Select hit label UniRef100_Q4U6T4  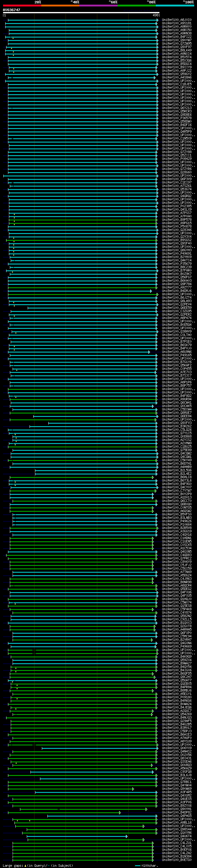[177, 836]
